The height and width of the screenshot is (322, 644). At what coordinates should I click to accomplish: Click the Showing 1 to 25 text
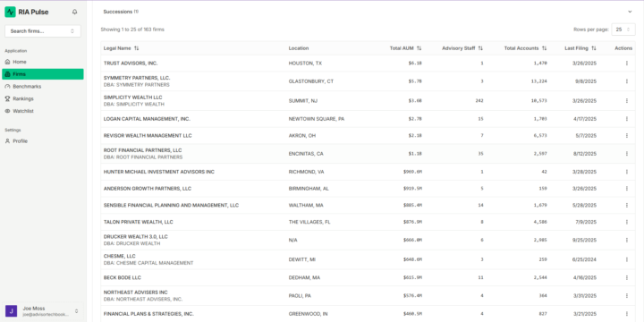click(132, 30)
